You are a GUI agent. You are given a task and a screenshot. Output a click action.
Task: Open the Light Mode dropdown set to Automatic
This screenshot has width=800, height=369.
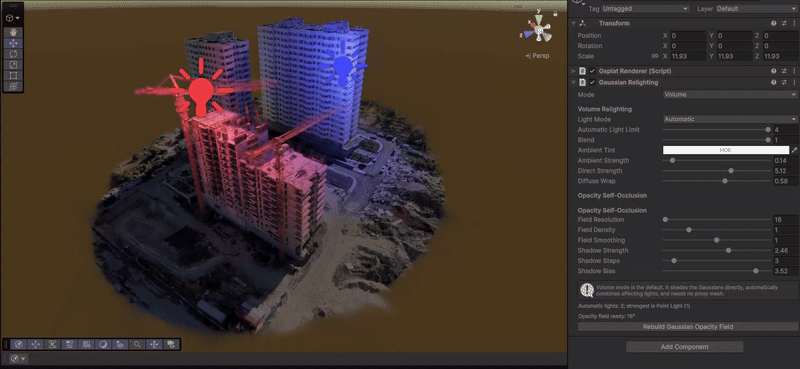[730, 119]
